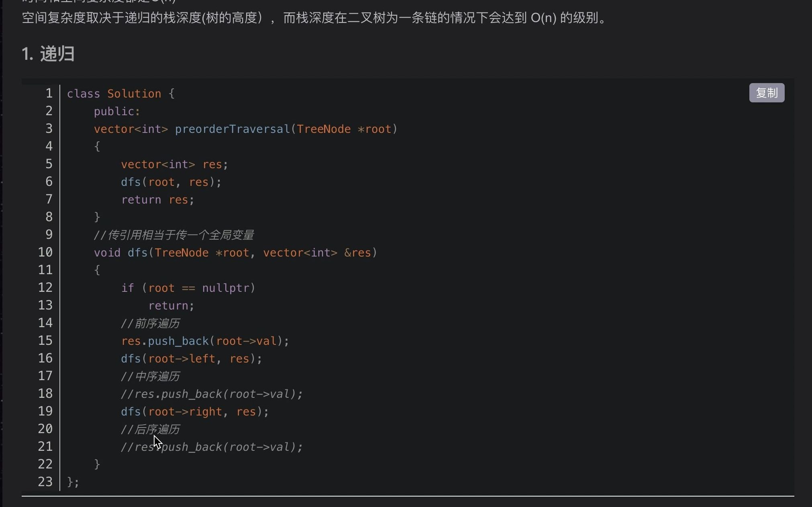Click comment '//前序遍历' on line 14

[151, 324]
